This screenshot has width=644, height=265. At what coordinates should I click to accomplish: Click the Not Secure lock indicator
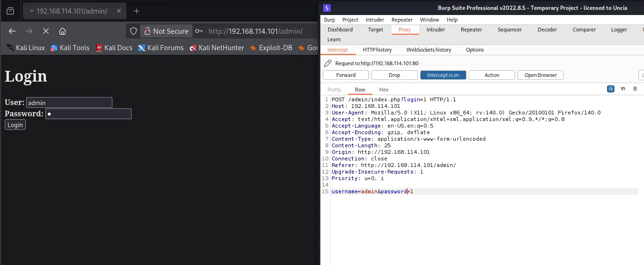166,31
